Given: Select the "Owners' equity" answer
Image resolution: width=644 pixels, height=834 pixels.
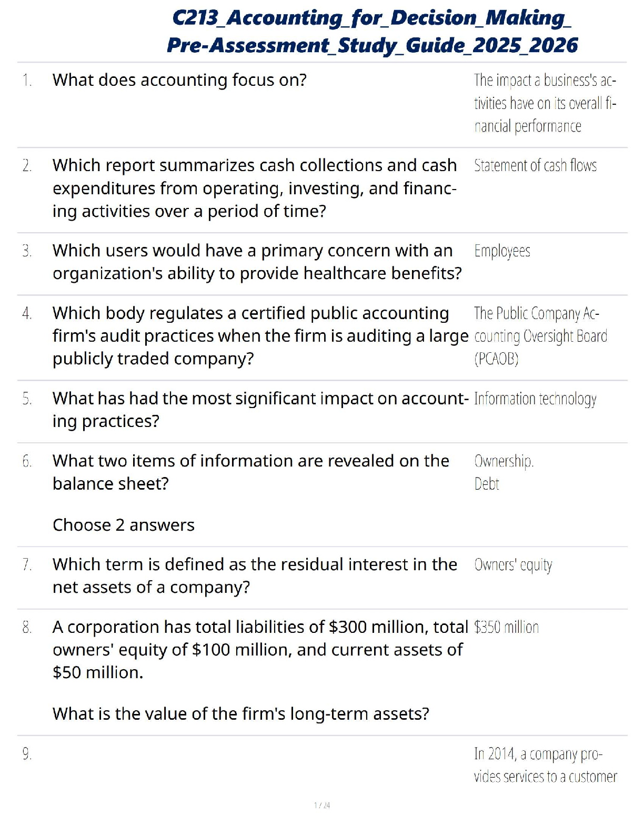Looking at the screenshot, I should pyautogui.click(x=513, y=565).
